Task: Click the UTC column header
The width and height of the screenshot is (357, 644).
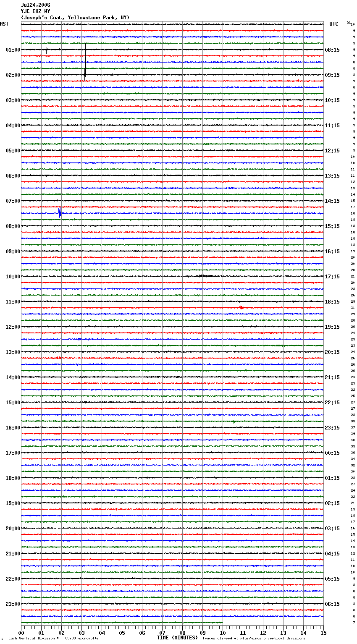Action: (334, 24)
